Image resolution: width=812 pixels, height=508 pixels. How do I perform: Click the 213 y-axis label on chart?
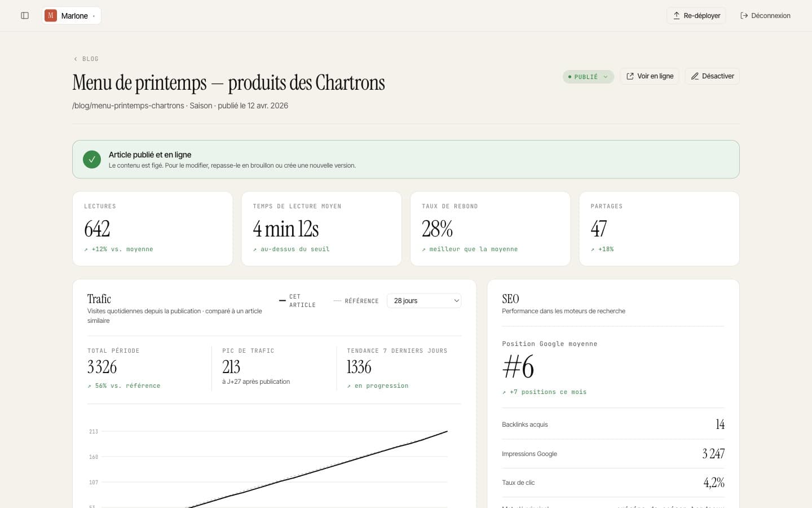point(94,431)
